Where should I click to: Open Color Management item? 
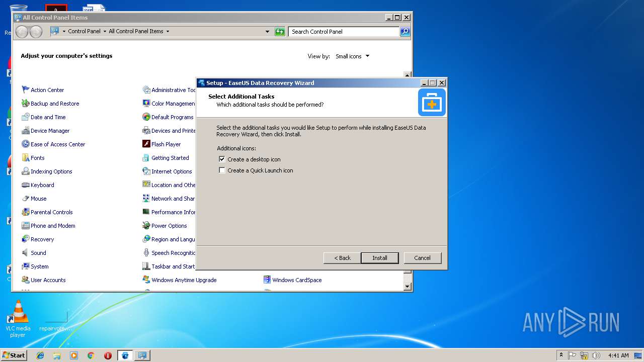(x=169, y=104)
